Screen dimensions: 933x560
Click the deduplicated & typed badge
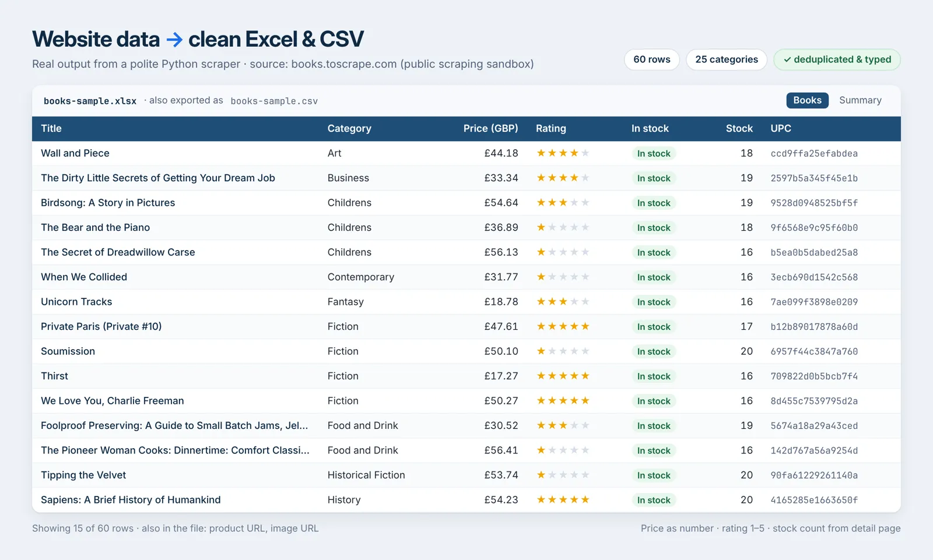(837, 59)
